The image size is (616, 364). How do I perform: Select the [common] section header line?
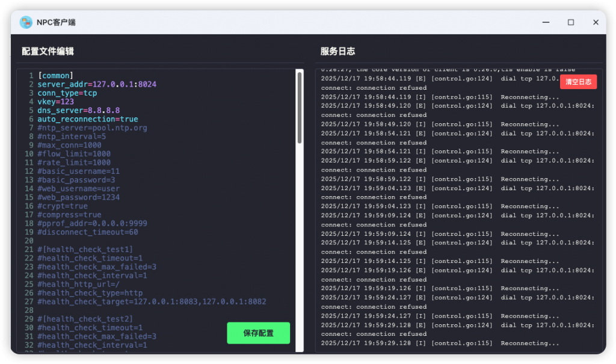click(55, 76)
